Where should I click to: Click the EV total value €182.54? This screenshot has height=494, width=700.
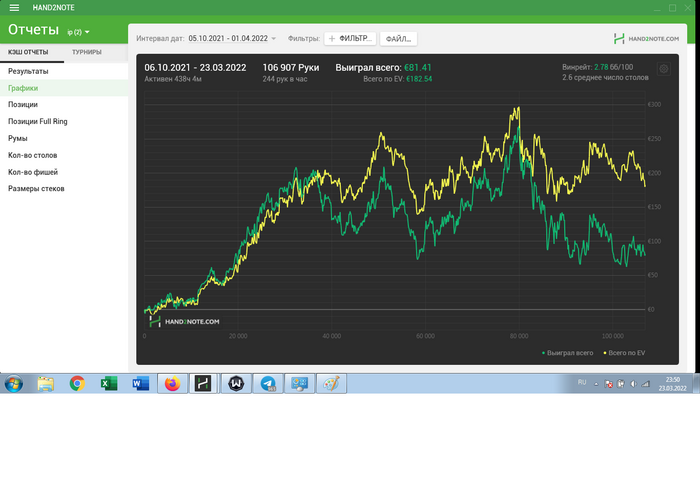coord(419,79)
